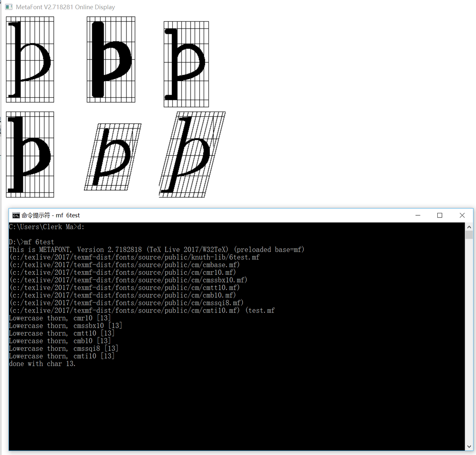476x455 pixels.
Task: Click the scrollbar up arrow in the console
Action: coord(469,227)
